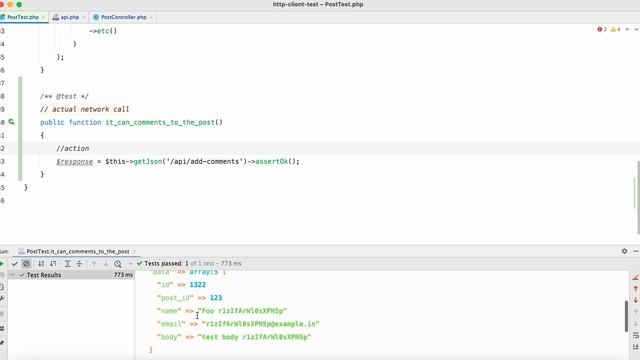Close the PostTest.it_can_comments_to_the_post run tab
Screen dimensions: 640x360
tap(134, 251)
